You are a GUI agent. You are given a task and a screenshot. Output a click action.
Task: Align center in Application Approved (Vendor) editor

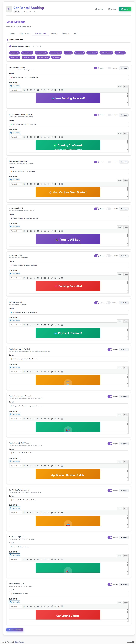coord(45,419)
